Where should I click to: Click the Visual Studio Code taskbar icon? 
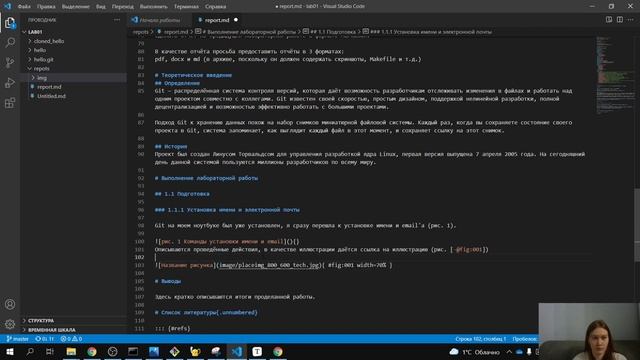click(236, 351)
